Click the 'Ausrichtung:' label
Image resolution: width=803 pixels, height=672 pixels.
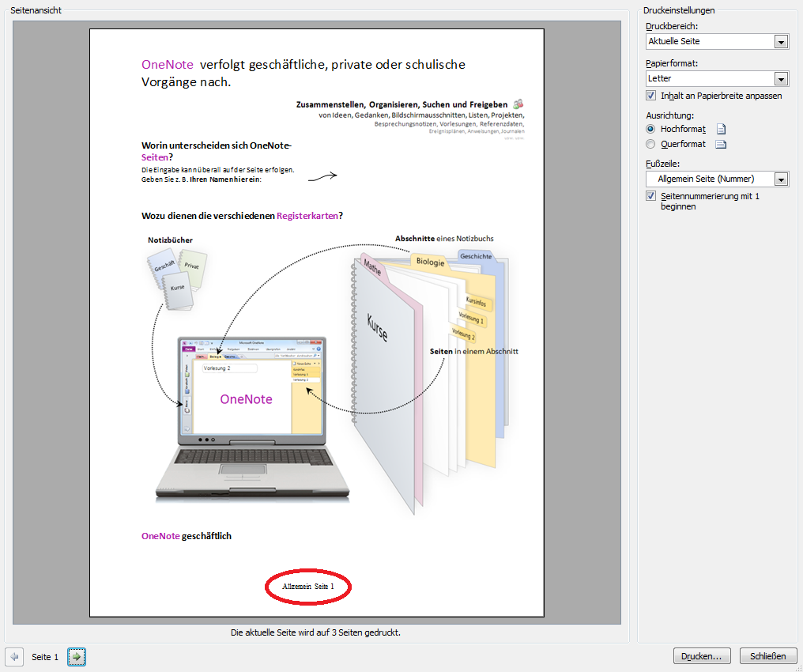tap(670, 115)
